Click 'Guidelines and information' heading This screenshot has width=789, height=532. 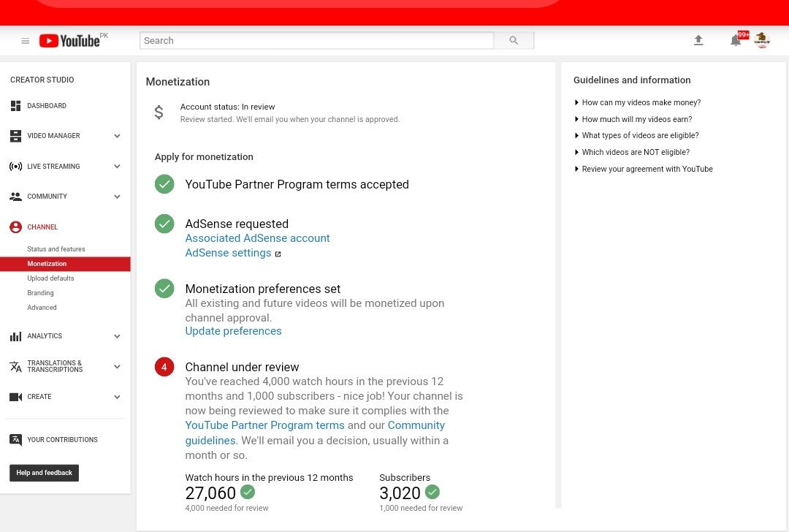tap(632, 80)
